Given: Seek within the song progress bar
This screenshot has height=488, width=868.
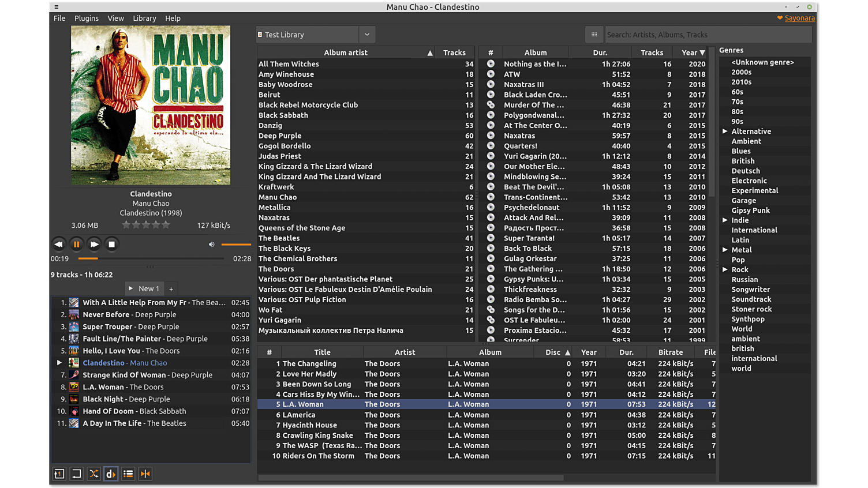Looking at the screenshot, I should [x=151, y=258].
